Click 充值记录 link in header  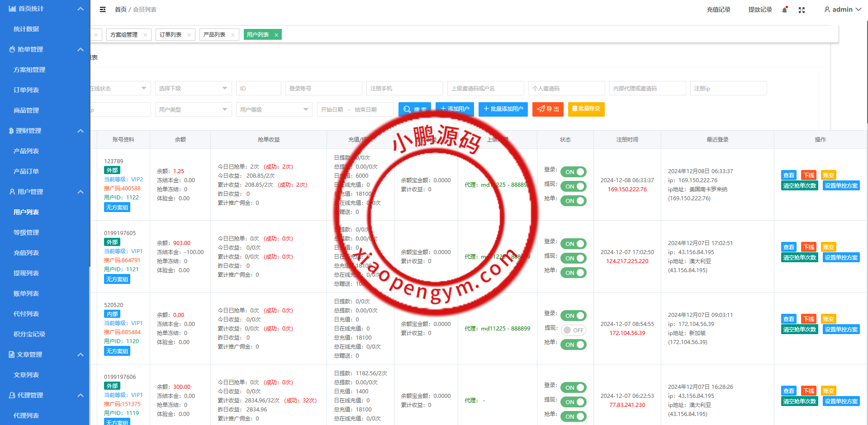pos(718,9)
